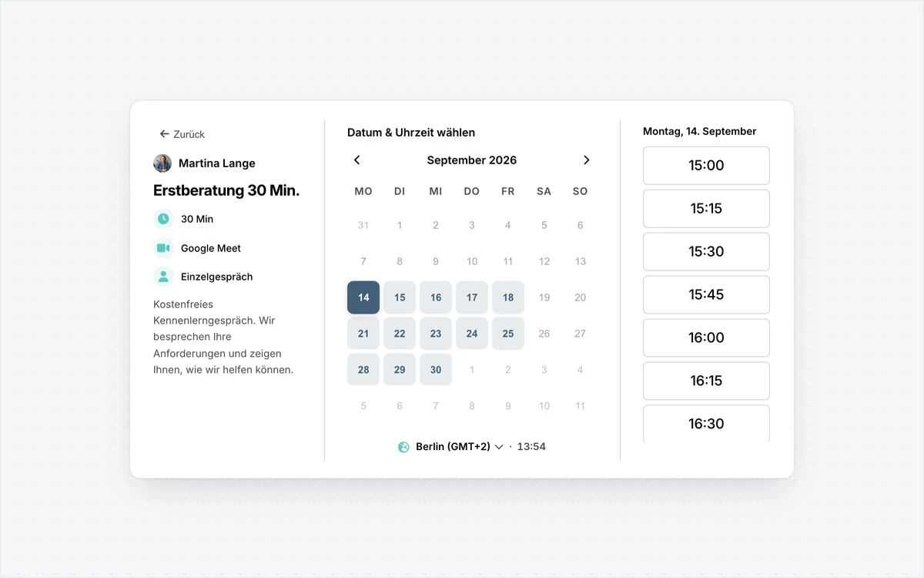Click the Einzelgespräch label
Viewport: 924px width, 578px height.
coord(217,277)
